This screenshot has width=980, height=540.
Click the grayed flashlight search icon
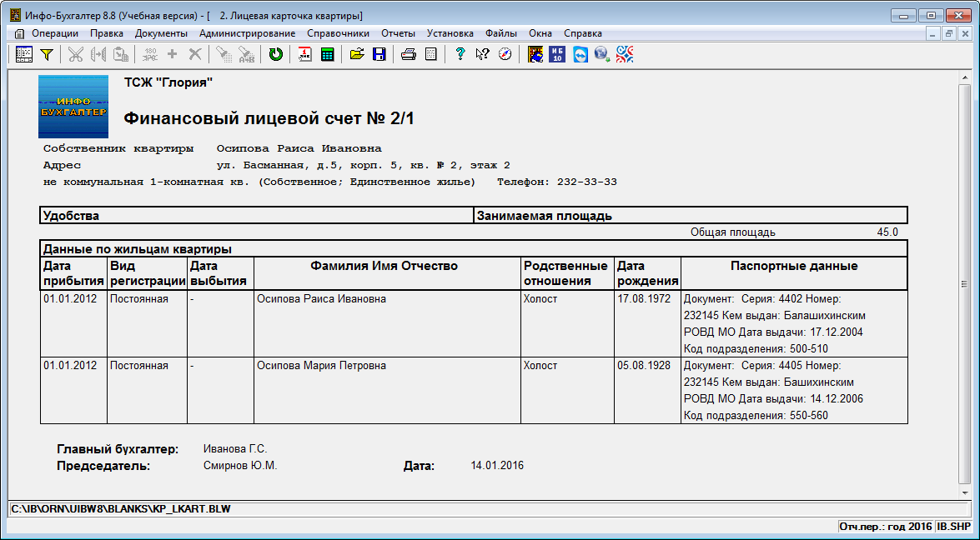coord(224,54)
